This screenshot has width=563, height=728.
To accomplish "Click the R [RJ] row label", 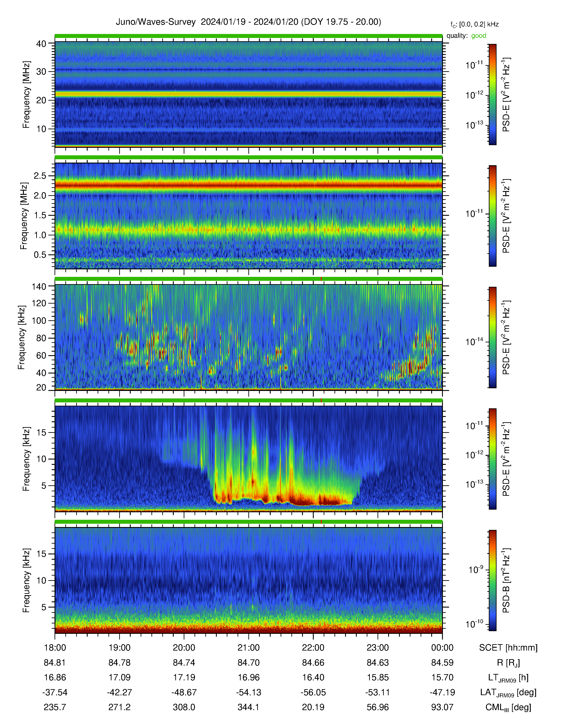I will [508, 663].
